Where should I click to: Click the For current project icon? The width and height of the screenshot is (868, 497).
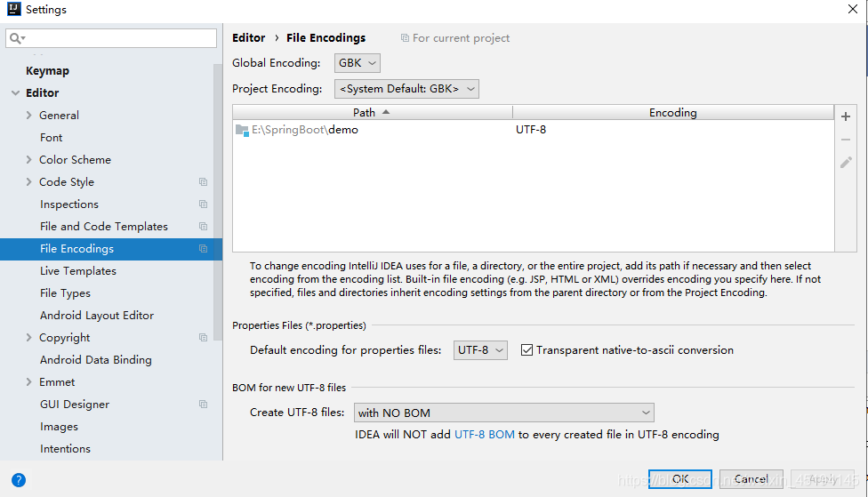405,38
